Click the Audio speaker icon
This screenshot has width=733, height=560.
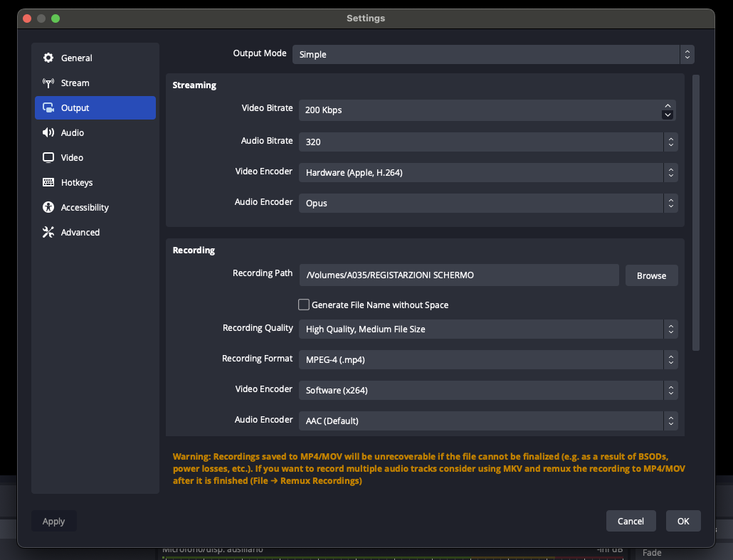point(48,133)
